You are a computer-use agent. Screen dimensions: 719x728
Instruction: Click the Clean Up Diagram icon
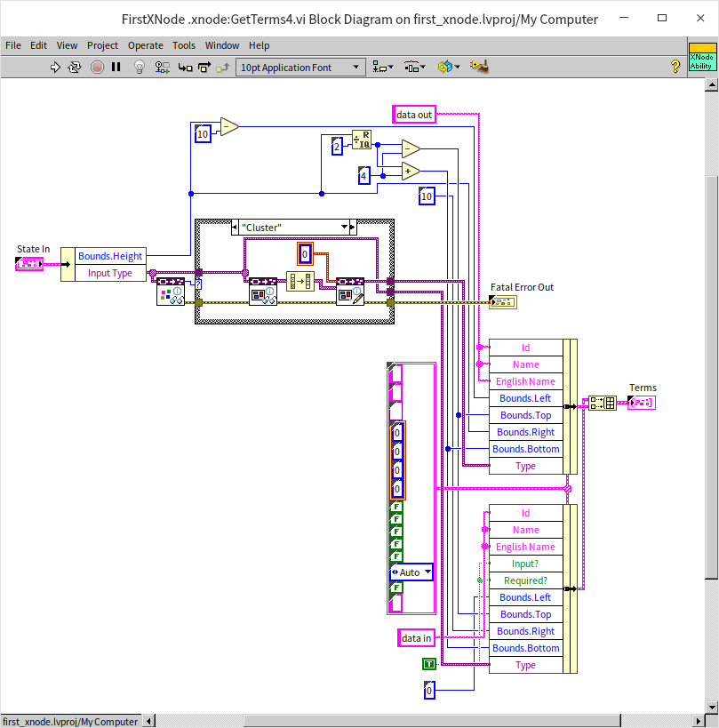480,67
